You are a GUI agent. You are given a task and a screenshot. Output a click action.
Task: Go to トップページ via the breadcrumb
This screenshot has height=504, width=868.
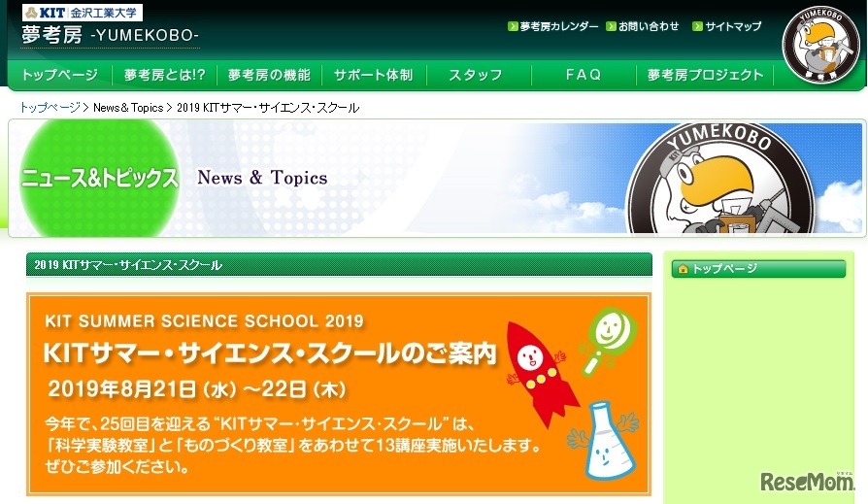(x=50, y=108)
